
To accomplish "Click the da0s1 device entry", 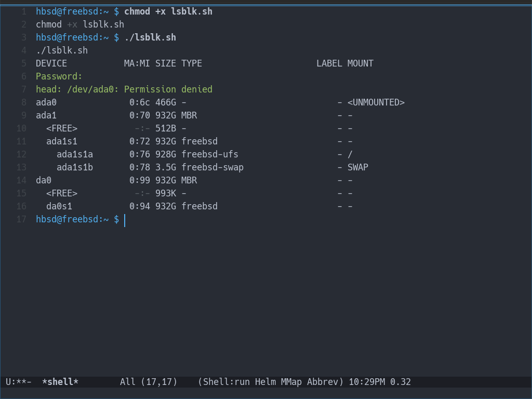I will tap(59, 206).
